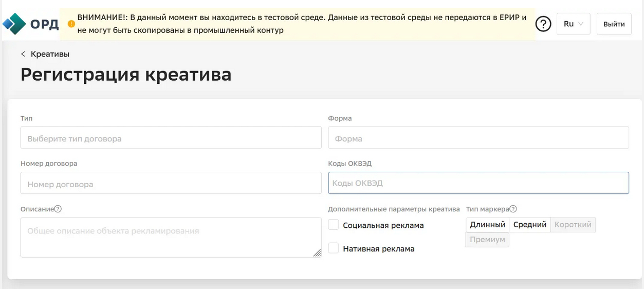Click help icon beside Тип маркера

(x=513, y=209)
